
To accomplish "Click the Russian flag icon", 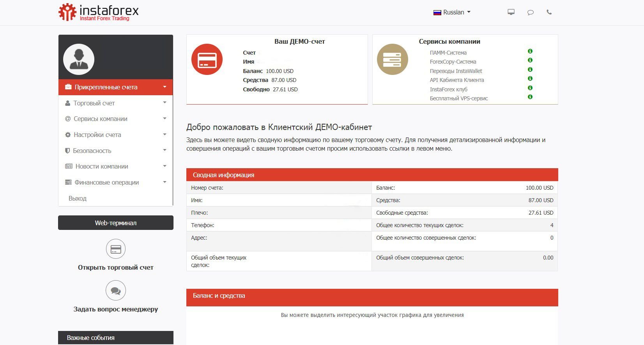I will [437, 12].
